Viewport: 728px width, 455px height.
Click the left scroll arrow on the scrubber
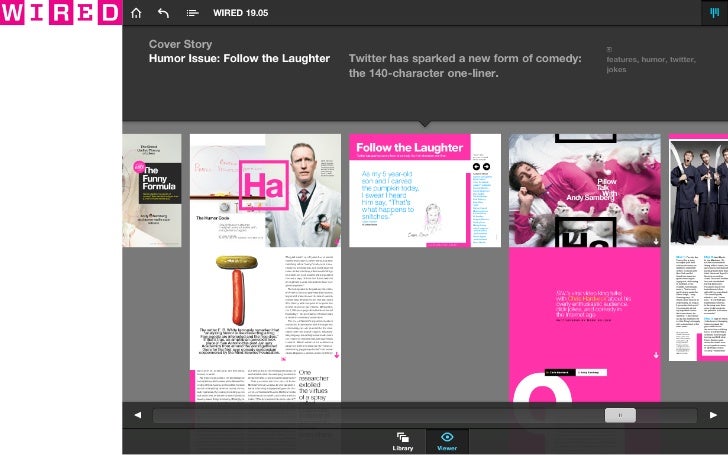pyautogui.click(x=137, y=415)
